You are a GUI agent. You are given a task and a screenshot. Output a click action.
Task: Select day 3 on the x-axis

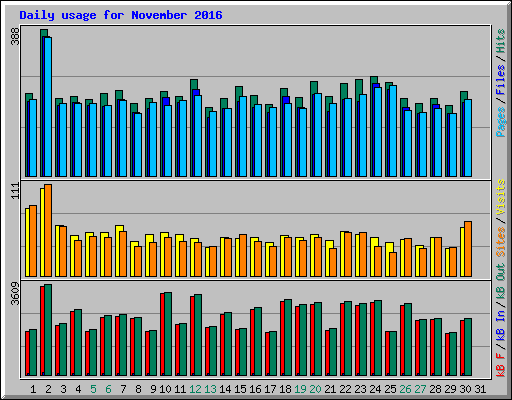pyautogui.click(x=63, y=389)
